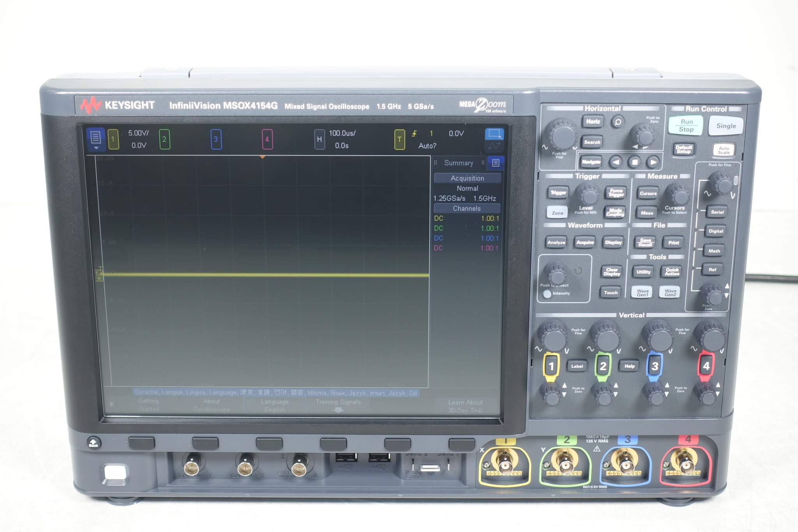Clear the display with Clear Display
798x532 pixels.
click(611, 272)
